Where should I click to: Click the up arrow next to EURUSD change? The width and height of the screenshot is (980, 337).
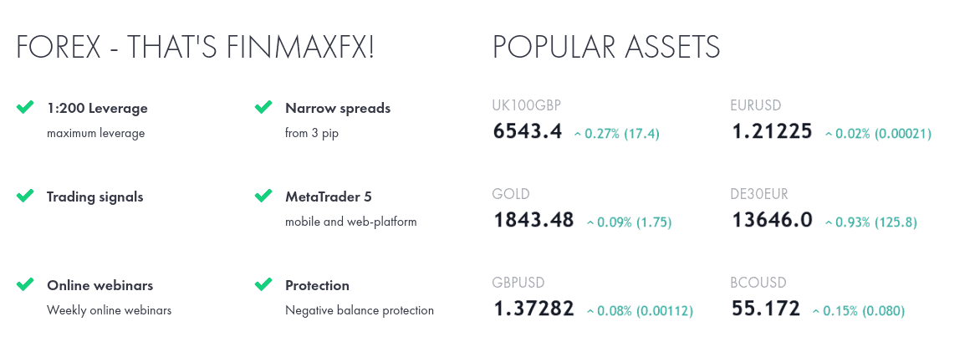pos(829,134)
